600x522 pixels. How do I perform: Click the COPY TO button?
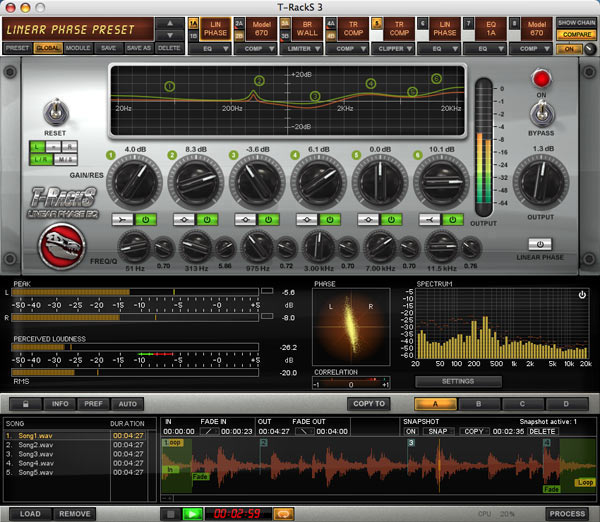pos(368,404)
